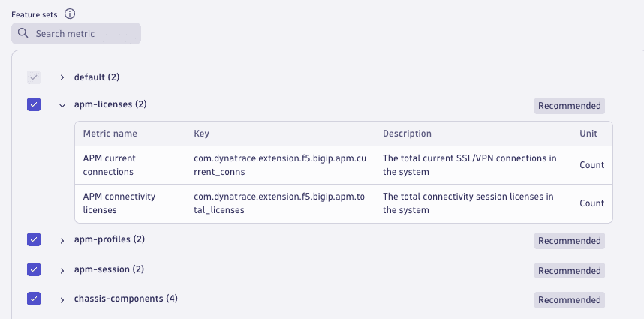Expand the apm-session chevron
Screen dimensions: 644x319
(x=62, y=269)
